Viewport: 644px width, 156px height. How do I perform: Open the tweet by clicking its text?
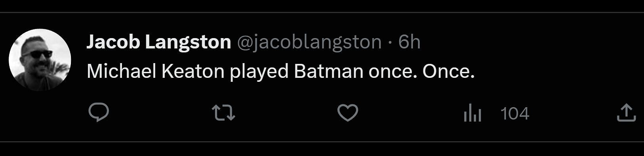tap(280, 72)
